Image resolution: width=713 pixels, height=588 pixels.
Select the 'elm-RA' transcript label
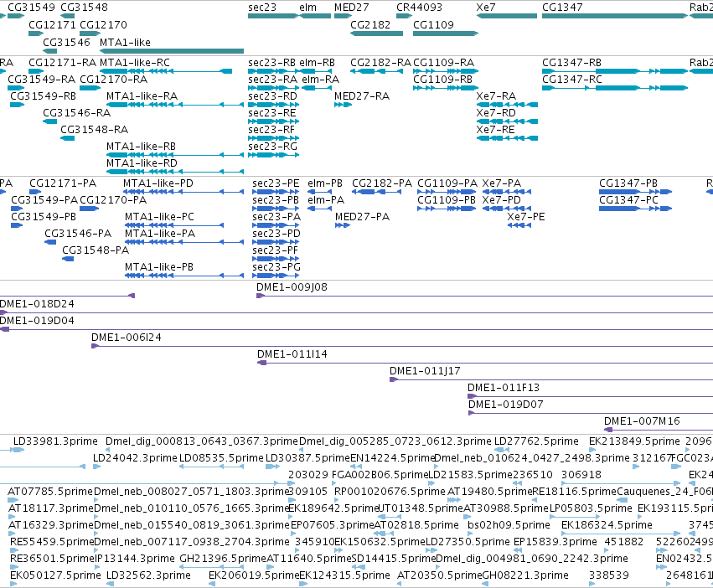[321, 79]
